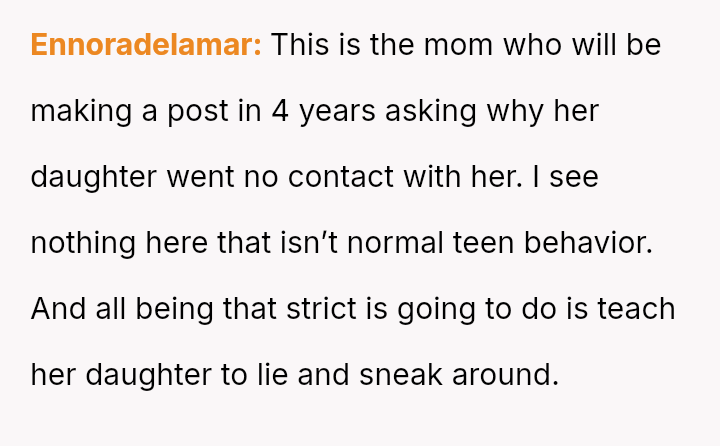Click the word "teach" at line end
The image size is (720, 446).
point(632,309)
